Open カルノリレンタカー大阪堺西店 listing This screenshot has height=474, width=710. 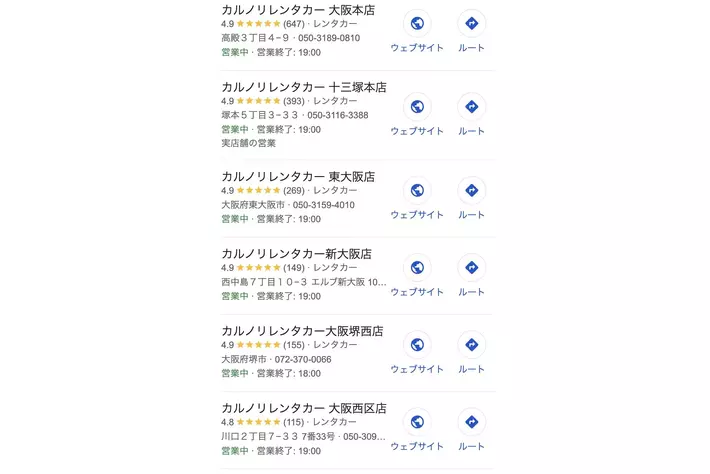tap(302, 331)
